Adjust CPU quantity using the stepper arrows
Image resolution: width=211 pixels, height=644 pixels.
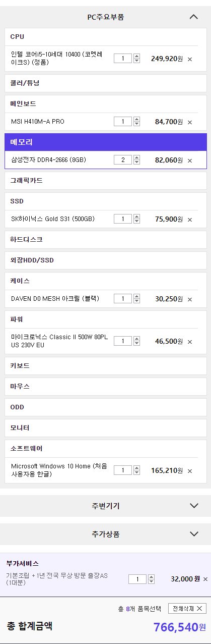coord(136,59)
